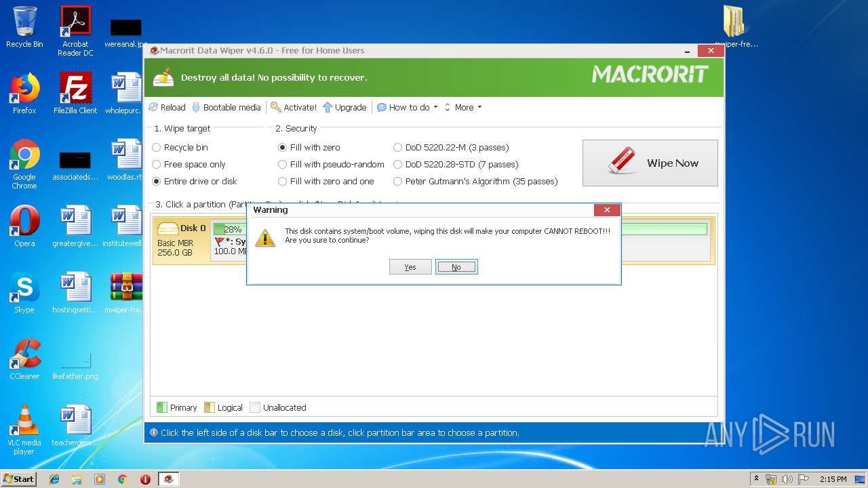868x488 pixels.
Task: Open hostingsetti Word document
Action: pyautogui.click(x=75, y=293)
